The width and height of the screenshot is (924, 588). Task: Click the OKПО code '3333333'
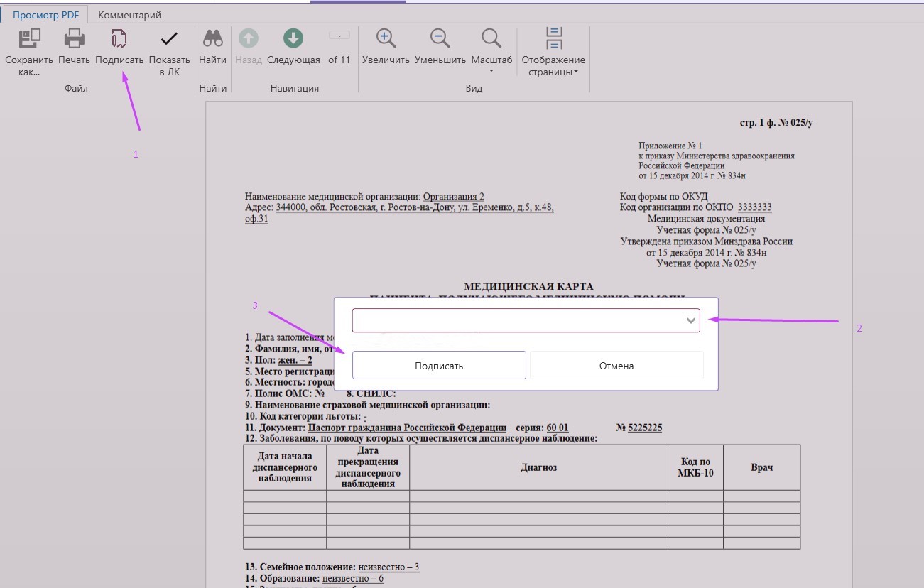[755, 207]
